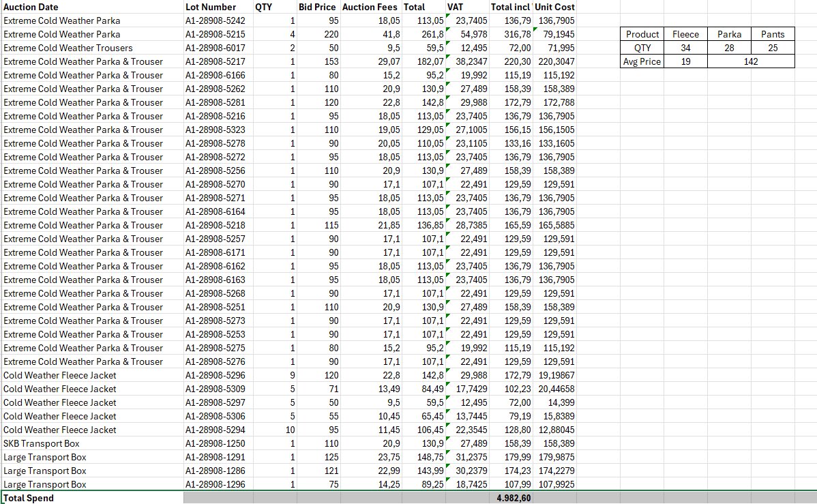Click total incl value 316,78 cell
The width and height of the screenshot is (817, 504).
511,34
